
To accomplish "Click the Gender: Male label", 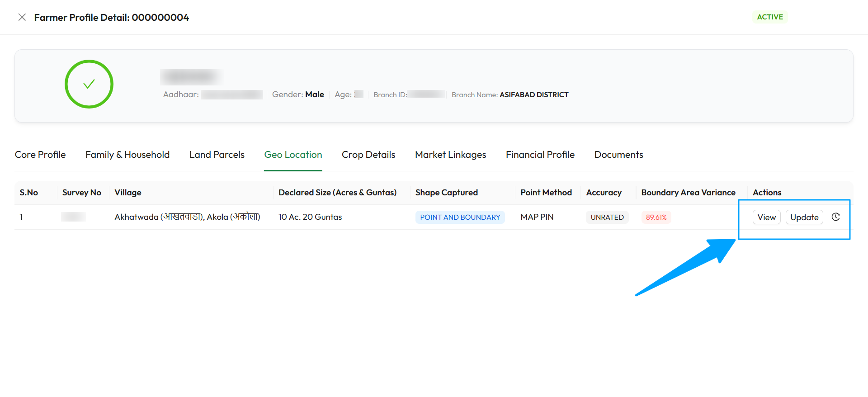I will 298,95.
